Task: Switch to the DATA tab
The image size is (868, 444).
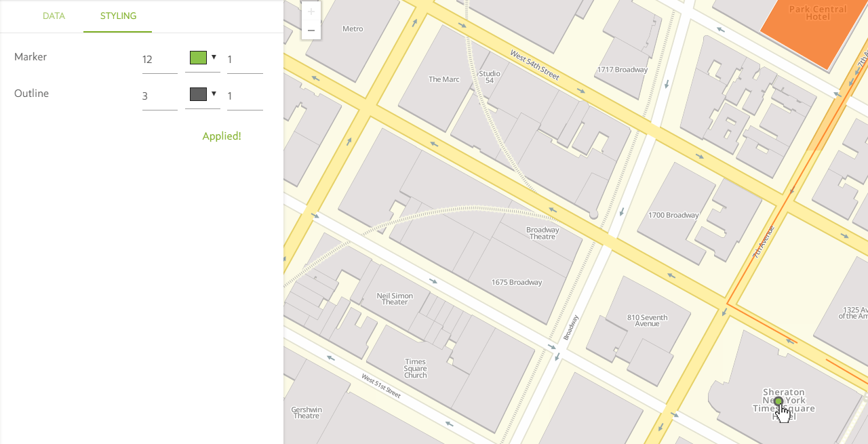Action: pyautogui.click(x=54, y=16)
